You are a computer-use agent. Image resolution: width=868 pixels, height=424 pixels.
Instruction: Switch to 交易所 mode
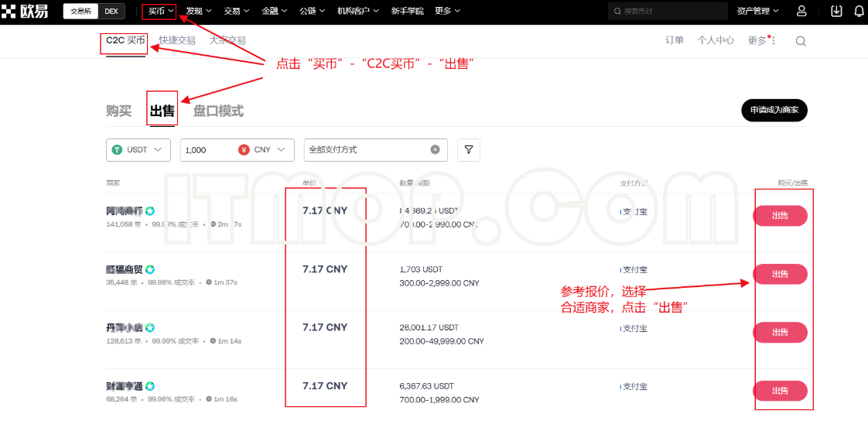coord(81,11)
